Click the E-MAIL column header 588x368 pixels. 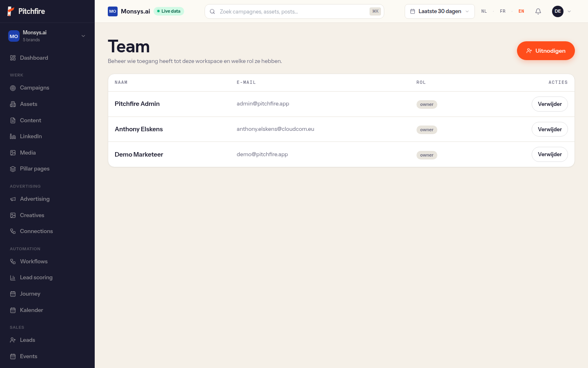coord(246,83)
